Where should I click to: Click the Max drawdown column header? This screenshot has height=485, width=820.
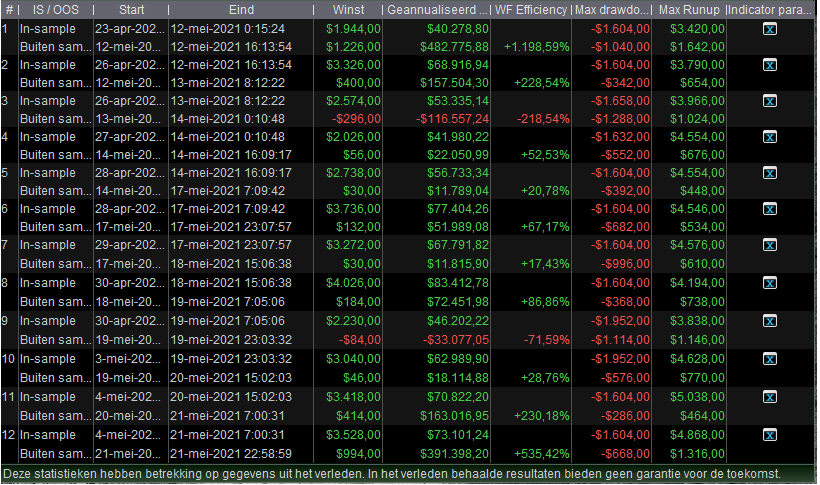click(612, 10)
